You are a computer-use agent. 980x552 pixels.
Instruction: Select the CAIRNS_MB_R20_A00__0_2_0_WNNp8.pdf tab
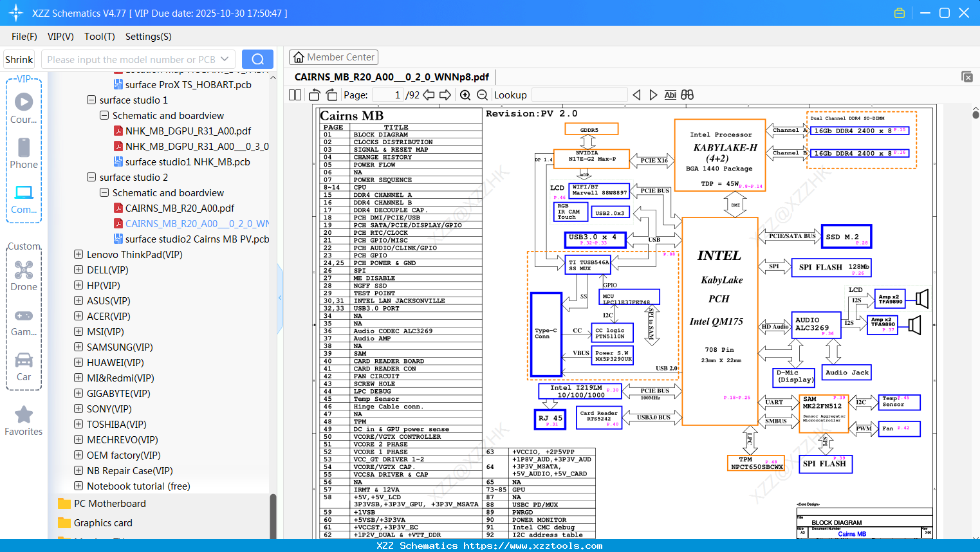point(392,77)
